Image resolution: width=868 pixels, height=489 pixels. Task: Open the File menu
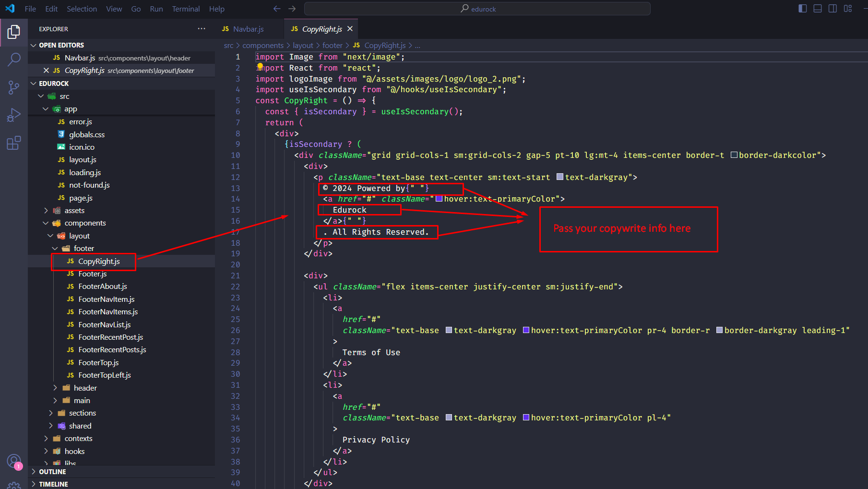coord(30,9)
